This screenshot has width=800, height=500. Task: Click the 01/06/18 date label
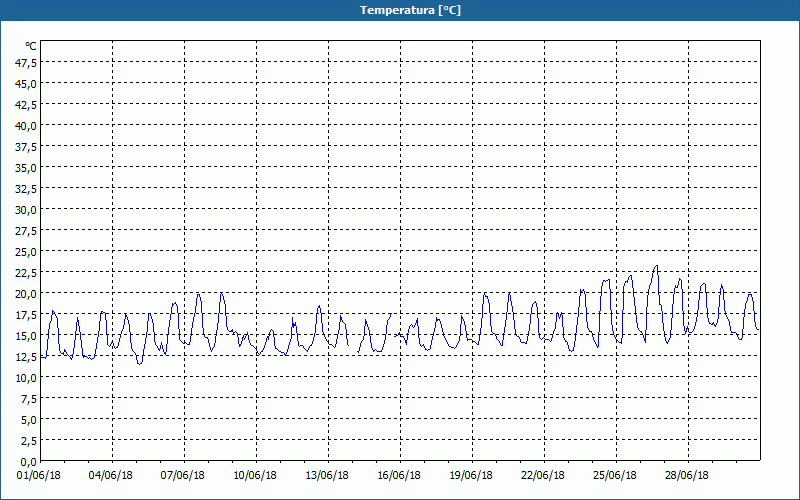pyautogui.click(x=39, y=476)
